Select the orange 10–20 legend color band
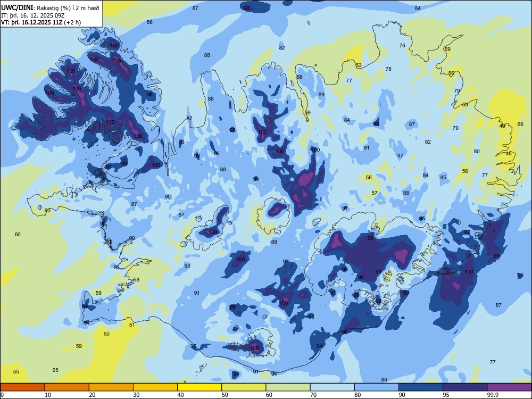532x399 pixels. point(67,387)
